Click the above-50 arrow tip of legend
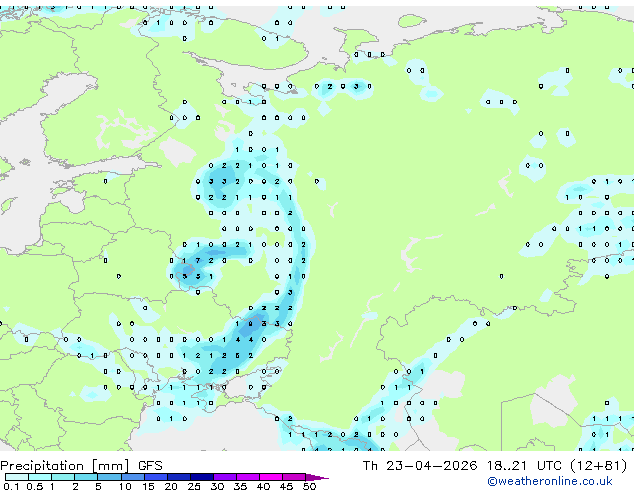634x490 pixels. (x=317, y=477)
